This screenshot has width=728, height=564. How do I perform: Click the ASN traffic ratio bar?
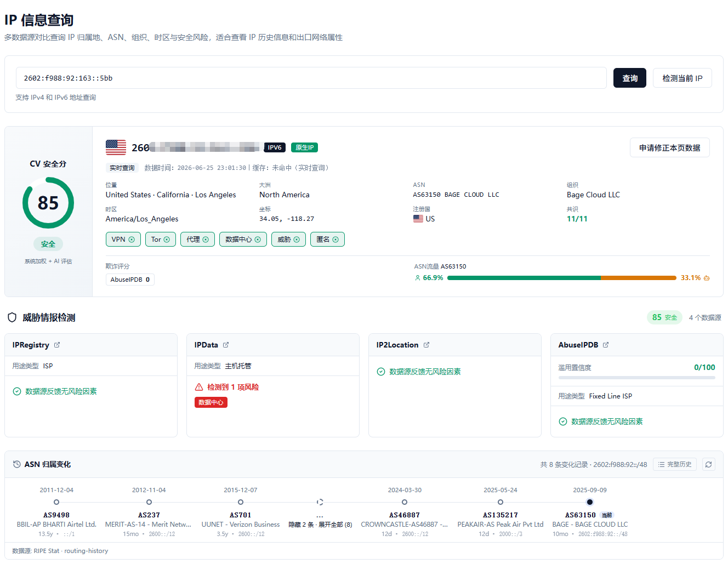pyautogui.click(x=562, y=278)
